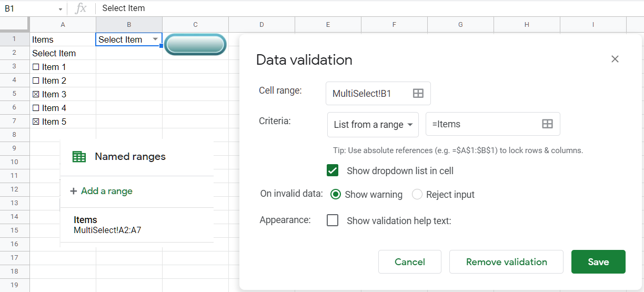Select the Items named range entry

[107, 225]
